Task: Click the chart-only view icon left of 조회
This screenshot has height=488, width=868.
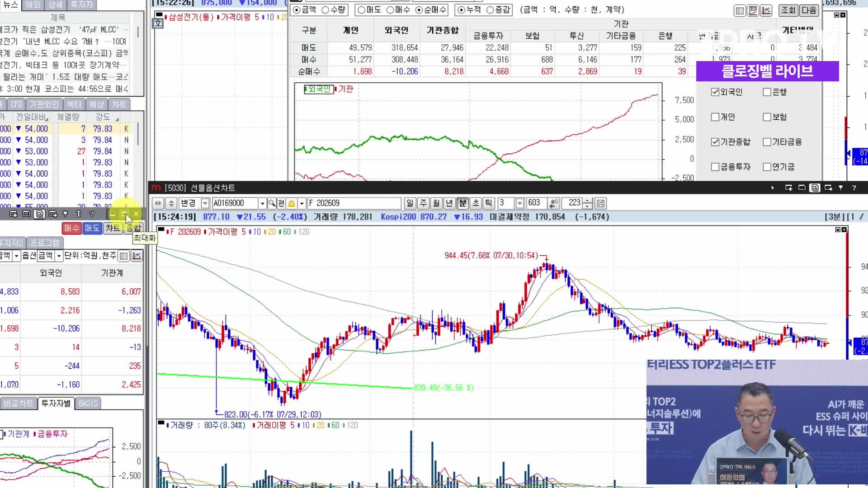Action: pos(766,10)
